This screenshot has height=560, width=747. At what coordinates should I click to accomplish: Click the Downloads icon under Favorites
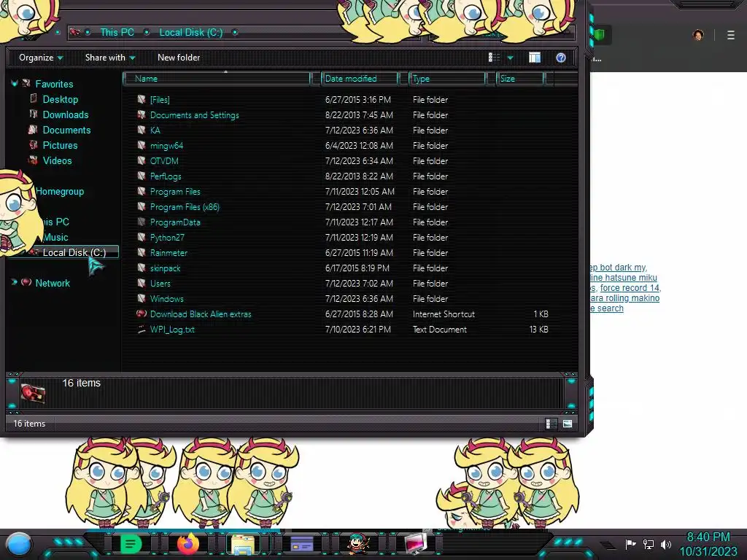click(x=34, y=114)
